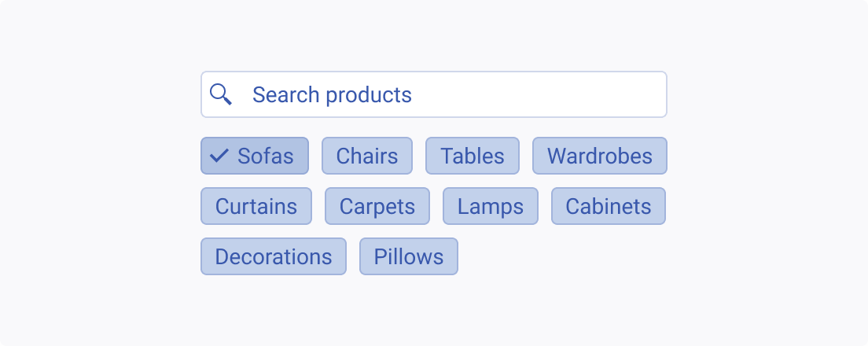
Task: Pick the Cabinets category chip
Action: coord(609,206)
